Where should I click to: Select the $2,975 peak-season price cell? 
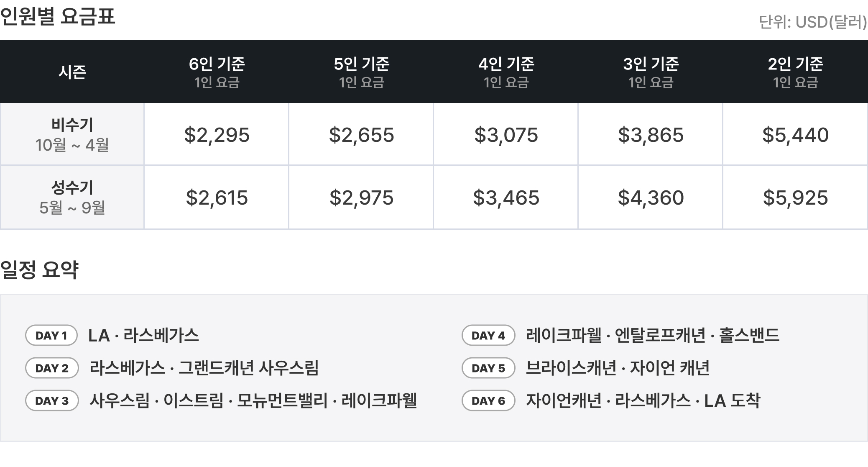tap(361, 198)
